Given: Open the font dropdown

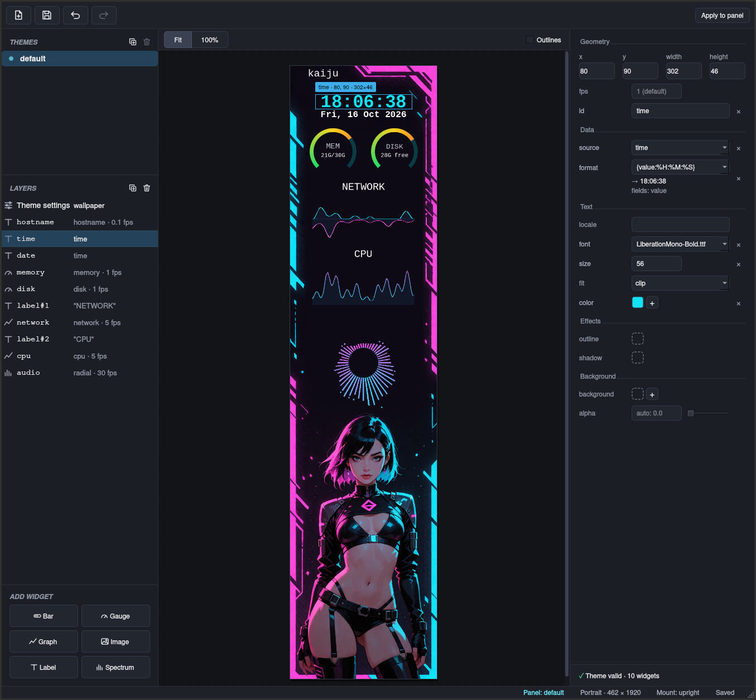Looking at the screenshot, I should [680, 244].
